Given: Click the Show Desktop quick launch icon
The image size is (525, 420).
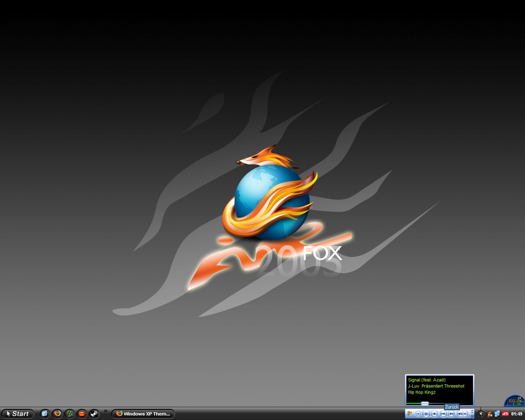Looking at the screenshot, I should point(45,413).
